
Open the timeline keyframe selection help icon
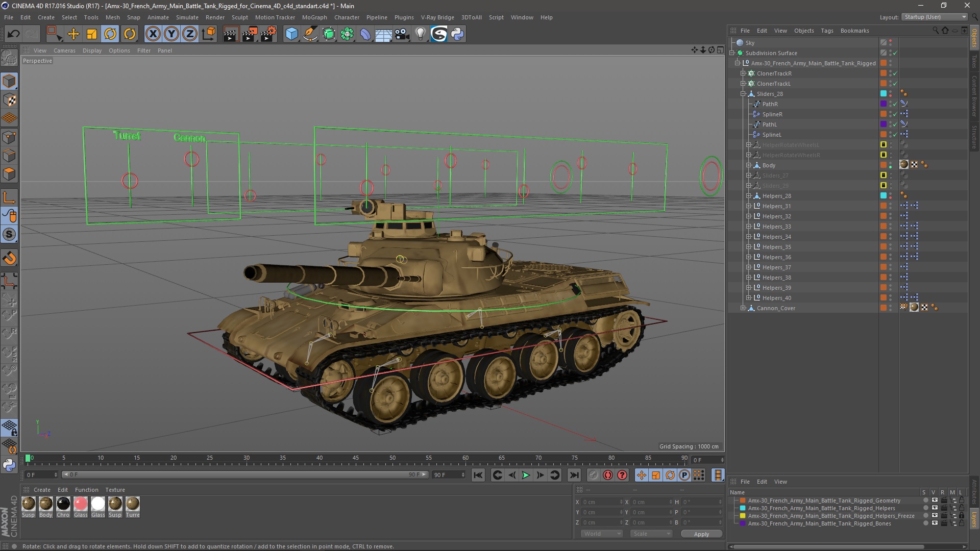(x=622, y=475)
